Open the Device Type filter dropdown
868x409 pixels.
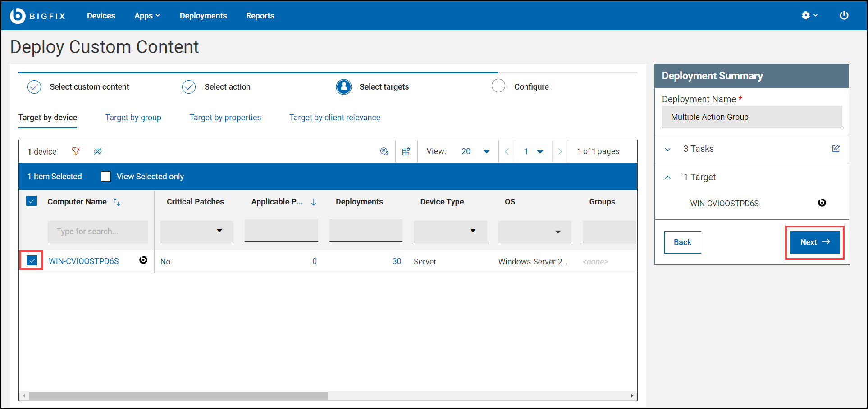point(473,231)
